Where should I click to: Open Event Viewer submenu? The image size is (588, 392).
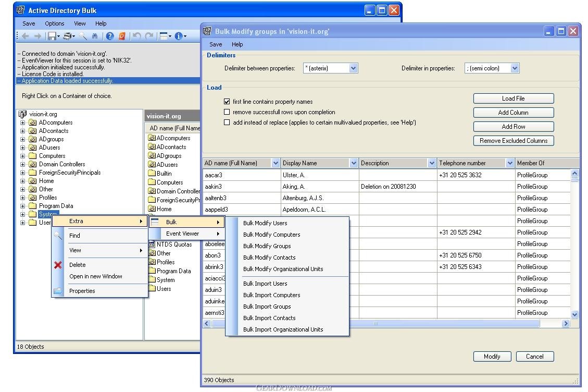click(x=187, y=234)
